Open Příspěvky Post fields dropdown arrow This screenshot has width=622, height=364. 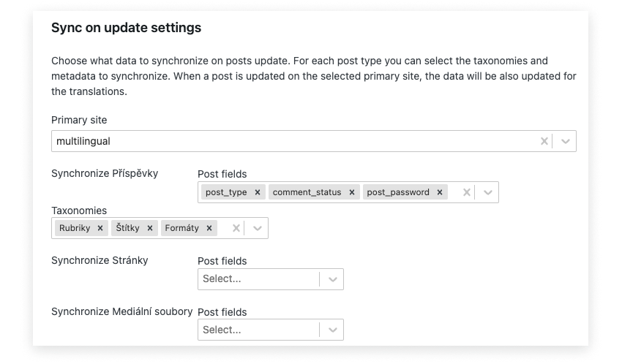tap(487, 192)
